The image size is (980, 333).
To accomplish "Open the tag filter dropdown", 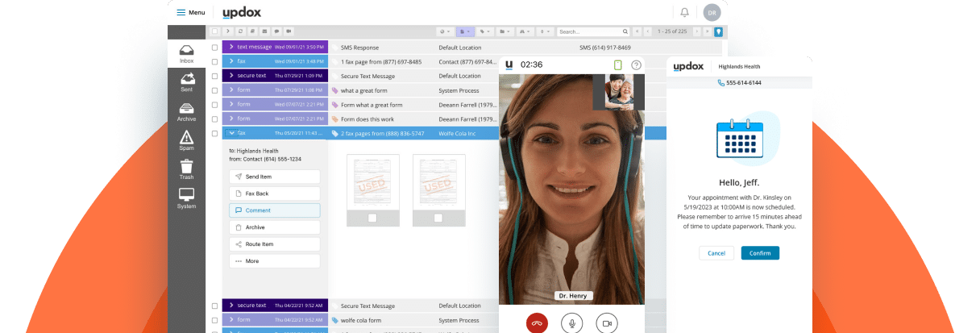I will (x=486, y=31).
